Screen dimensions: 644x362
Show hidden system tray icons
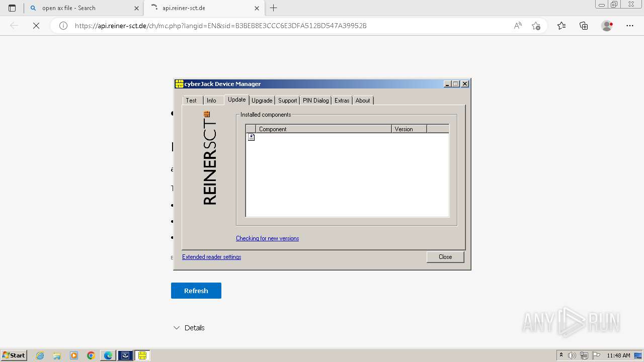pos(561,355)
